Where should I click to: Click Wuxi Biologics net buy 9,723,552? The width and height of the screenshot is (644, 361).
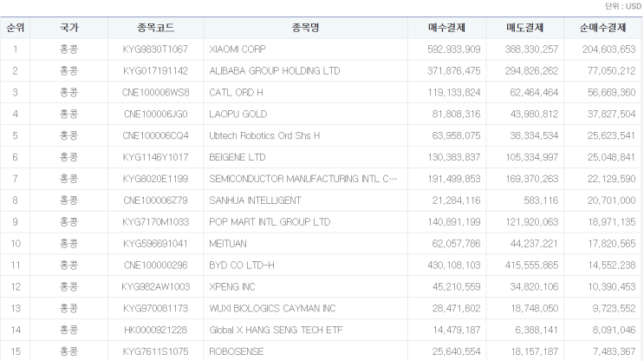click(614, 308)
